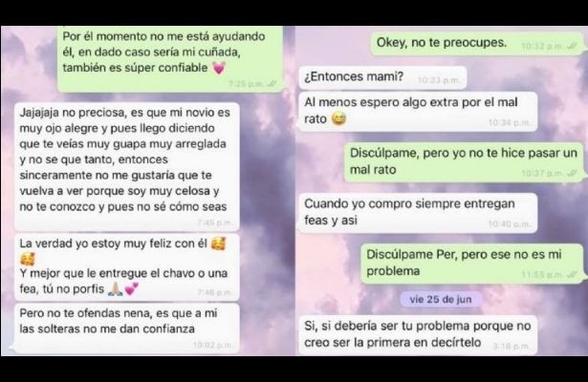The height and width of the screenshot is (382, 588).
Task: Select the 'Okey, no te preocupes.' message
Action: (477, 43)
